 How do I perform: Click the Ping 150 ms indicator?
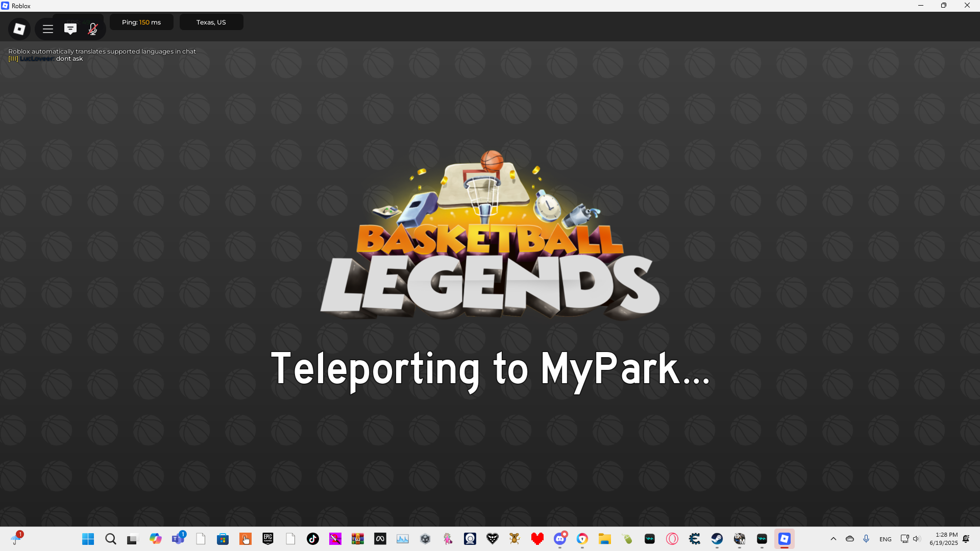click(x=141, y=22)
